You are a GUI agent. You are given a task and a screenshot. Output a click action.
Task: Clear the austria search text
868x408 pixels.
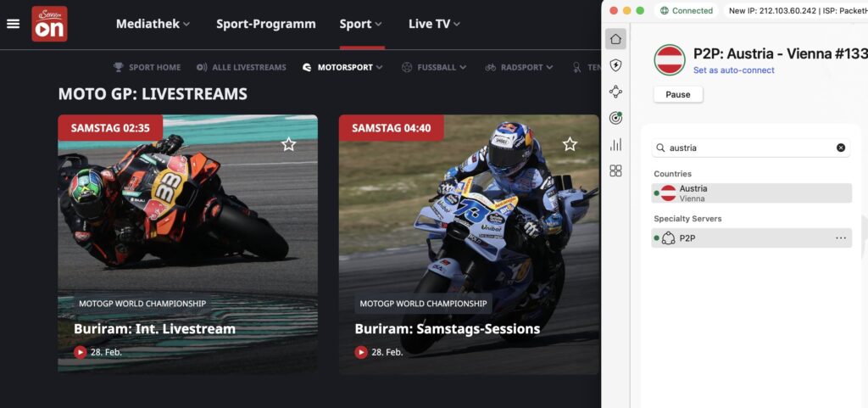pos(841,148)
